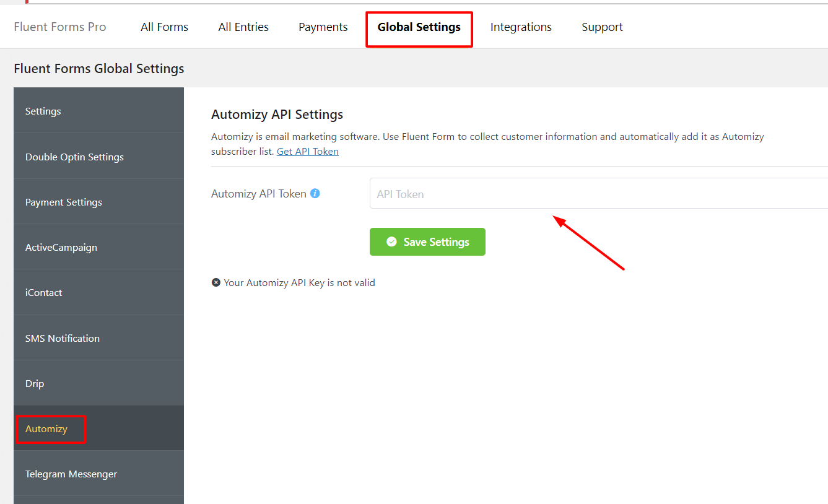Select Drip in the sidebar
The image size is (828, 504).
[99, 383]
